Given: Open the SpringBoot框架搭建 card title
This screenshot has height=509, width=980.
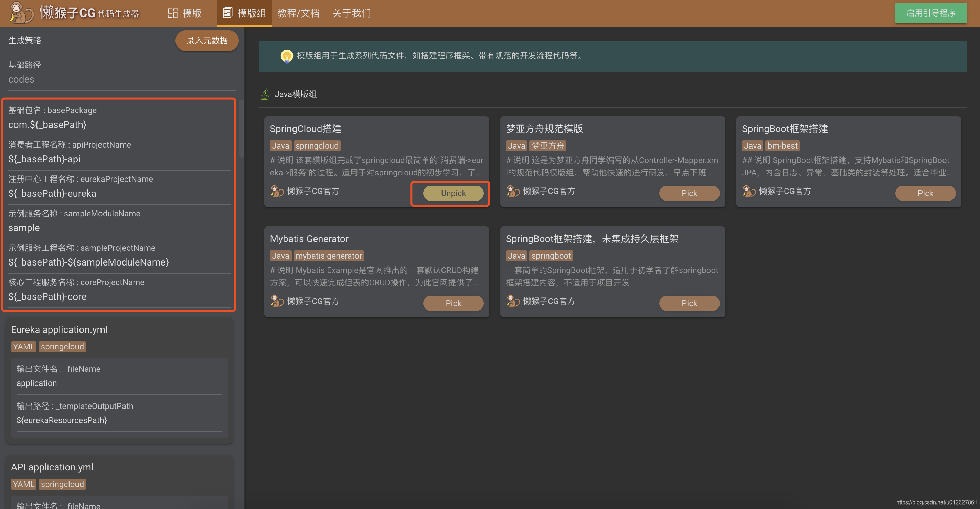Looking at the screenshot, I should point(785,129).
